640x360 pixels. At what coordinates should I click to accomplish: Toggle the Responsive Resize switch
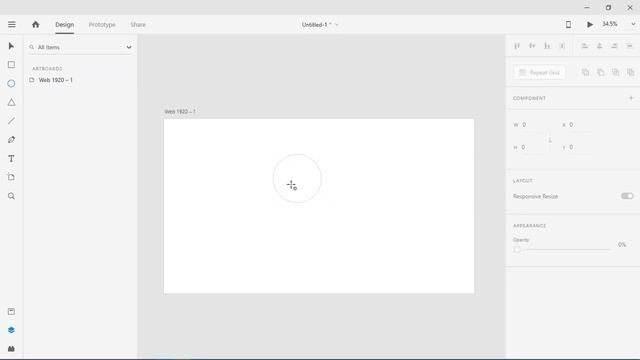click(x=627, y=196)
